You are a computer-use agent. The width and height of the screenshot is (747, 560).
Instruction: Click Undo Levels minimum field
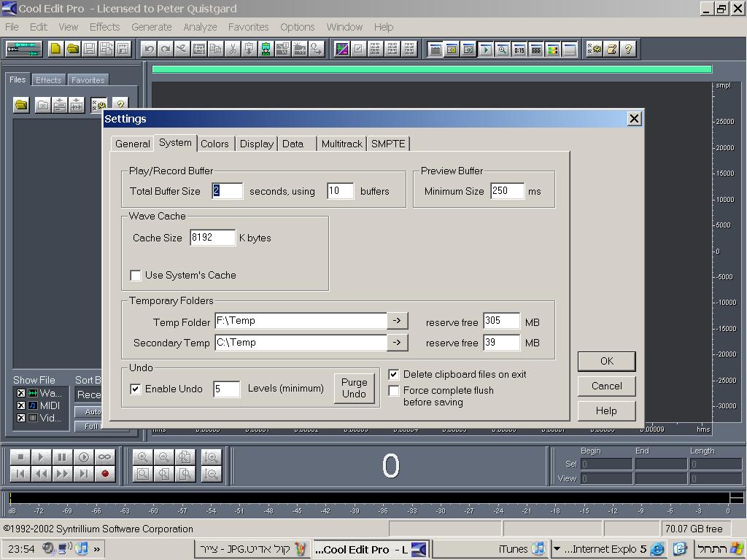tap(226, 389)
